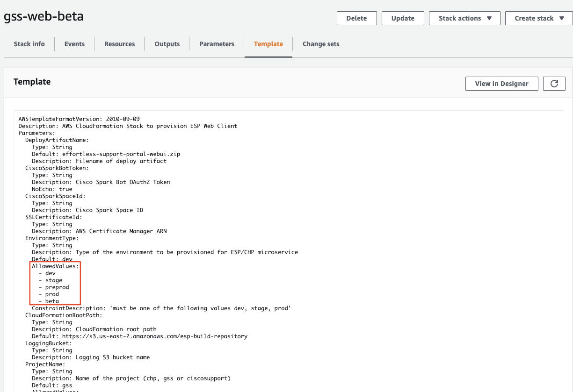Go to the Change sets tab

point(321,44)
